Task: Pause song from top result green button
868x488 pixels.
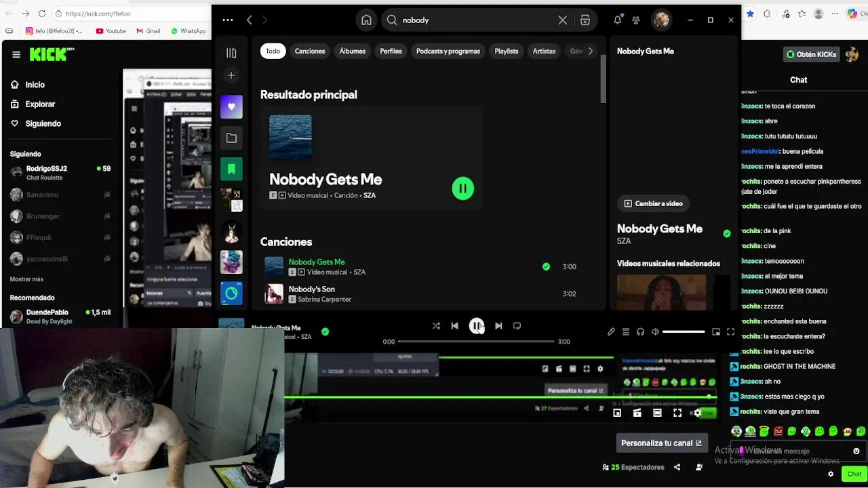Action: click(x=463, y=188)
